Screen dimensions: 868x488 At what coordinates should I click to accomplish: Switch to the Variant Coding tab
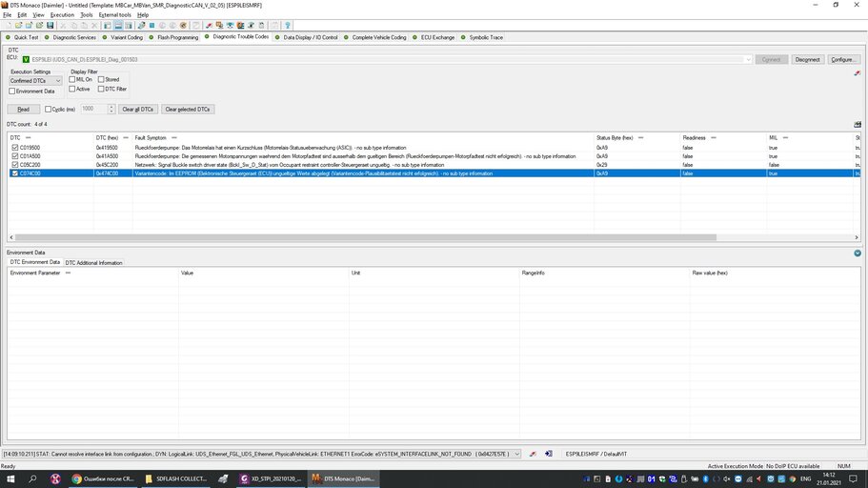(123, 38)
